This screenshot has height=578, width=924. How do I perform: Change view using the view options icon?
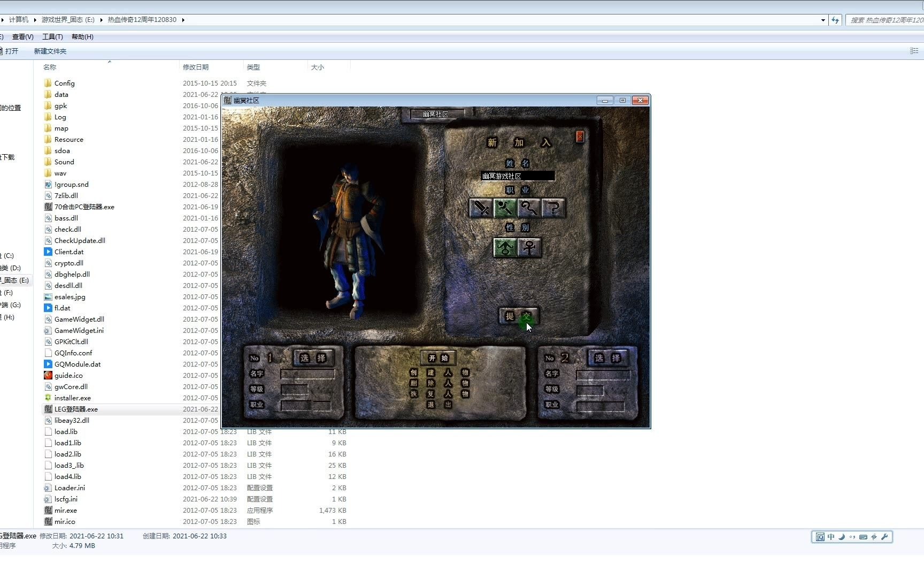point(914,51)
